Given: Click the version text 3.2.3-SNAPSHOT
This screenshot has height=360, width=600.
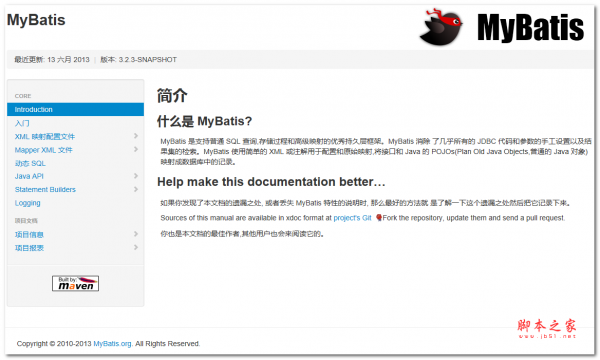Looking at the screenshot, I should pyautogui.click(x=148, y=60).
